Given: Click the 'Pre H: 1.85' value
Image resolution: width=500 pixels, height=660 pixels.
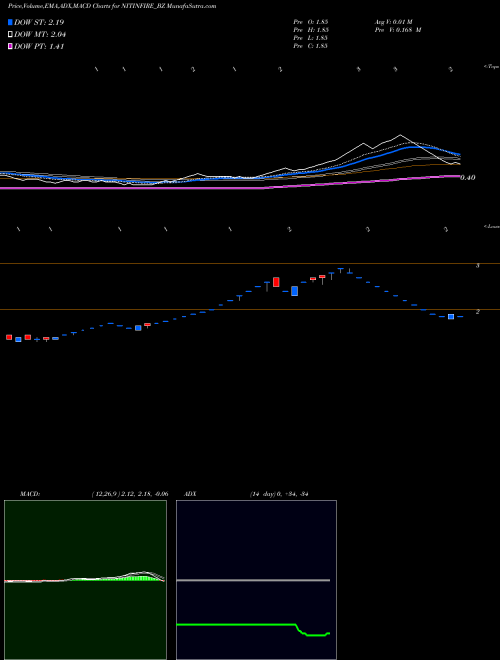Looking at the screenshot, I should click(311, 30).
